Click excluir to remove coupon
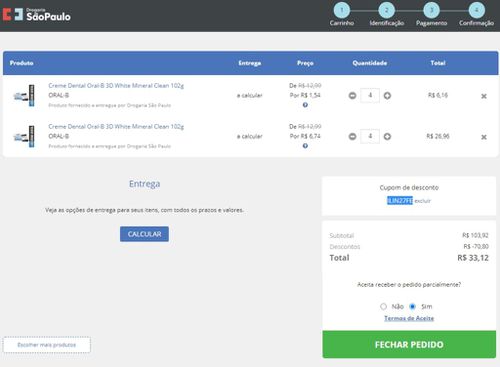 [x=423, y=201]
